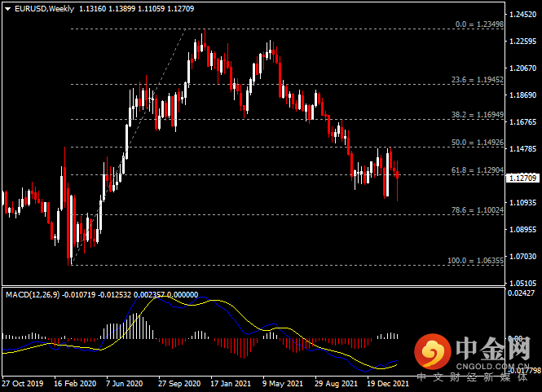The width and height of the screenshot is (542, 392).
Task: Open the chart menu triangle beside EURUSD
Action: tap(7, 9)
